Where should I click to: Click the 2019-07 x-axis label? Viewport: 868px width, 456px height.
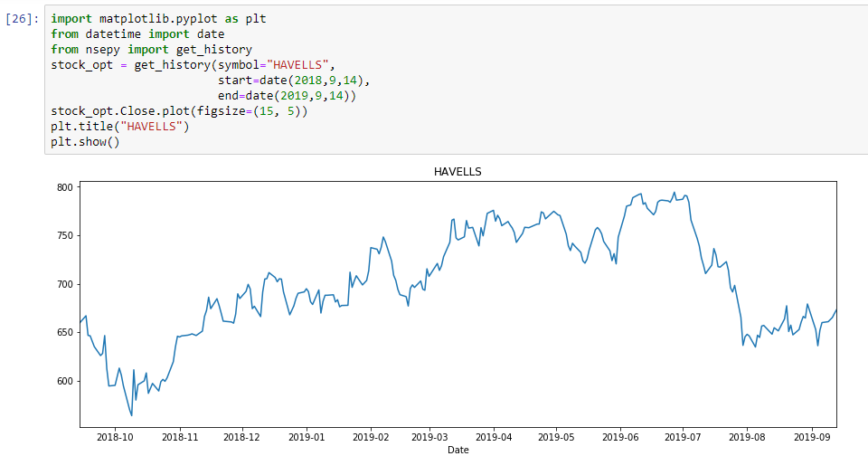click(684, 437)
